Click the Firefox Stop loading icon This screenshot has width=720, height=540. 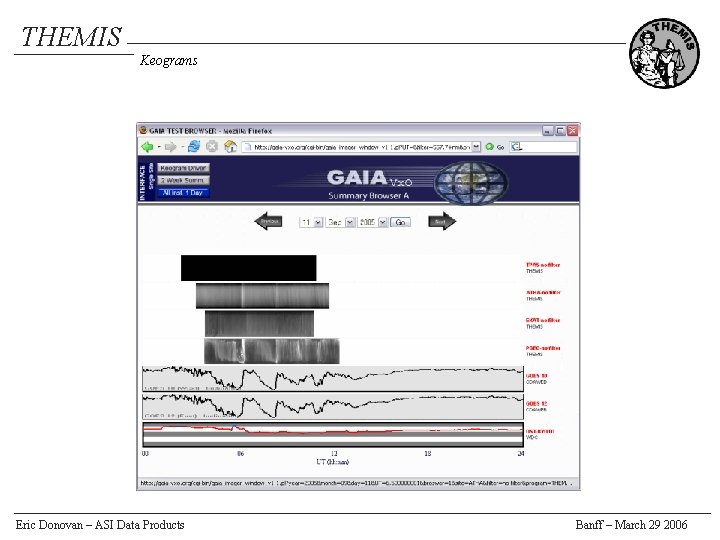pos(212,147)
